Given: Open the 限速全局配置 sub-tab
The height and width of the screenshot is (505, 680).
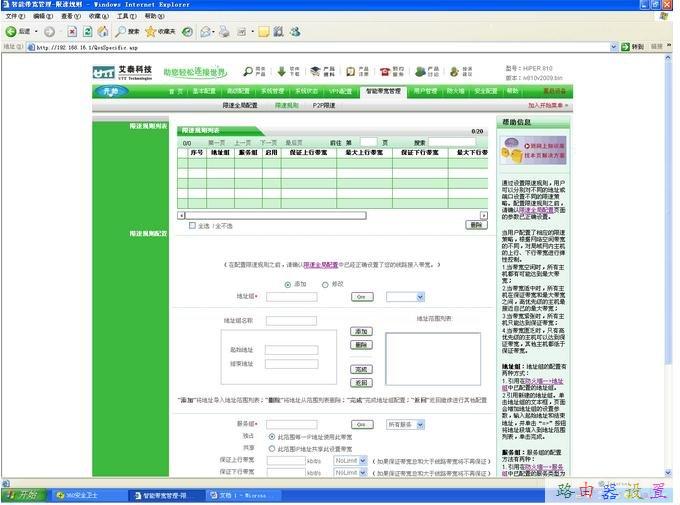Looking at the screenshot, I should pyautogui.click(x=240, y=105).
